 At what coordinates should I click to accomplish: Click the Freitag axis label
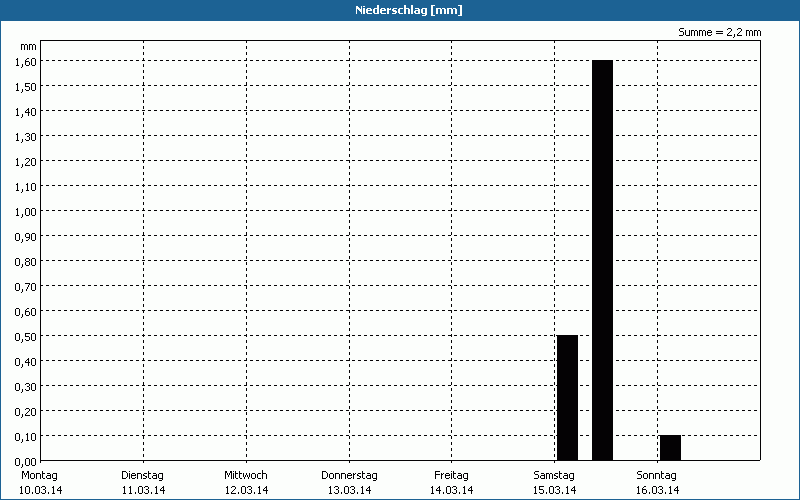click(x=451, y=476)
